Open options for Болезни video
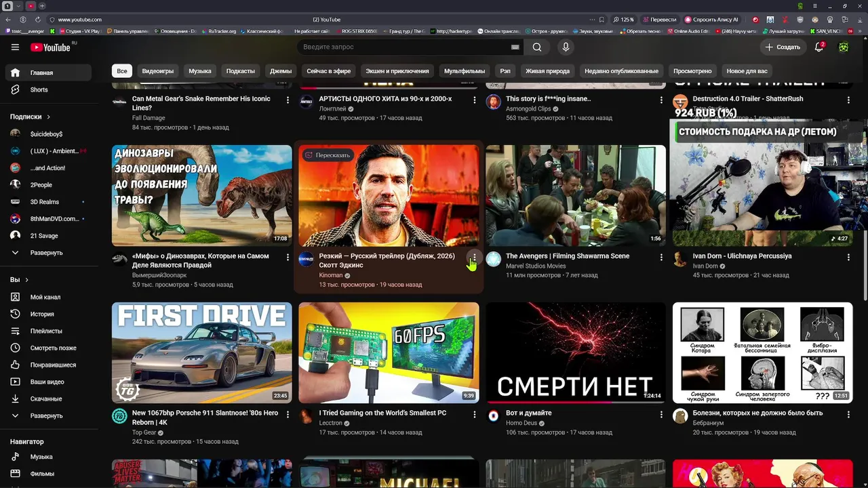Image resolution: width=868 pixels, height=488 pixels. tap(848, 414)
